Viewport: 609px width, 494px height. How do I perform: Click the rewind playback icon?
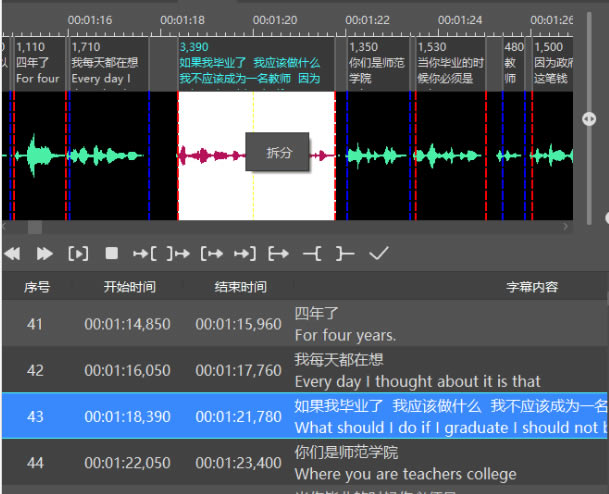[12, 254]
